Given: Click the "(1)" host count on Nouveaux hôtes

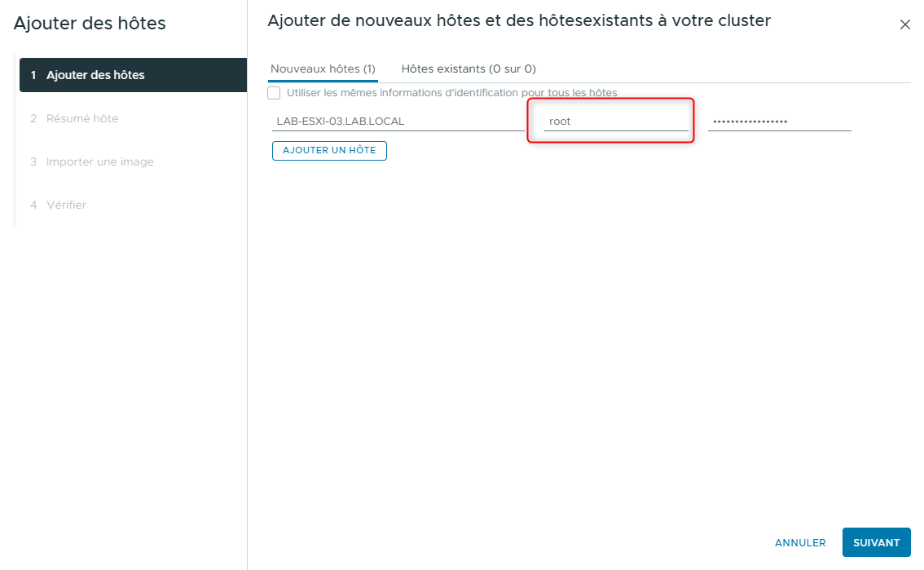Looking at the screenshot, I should (371, 68).
